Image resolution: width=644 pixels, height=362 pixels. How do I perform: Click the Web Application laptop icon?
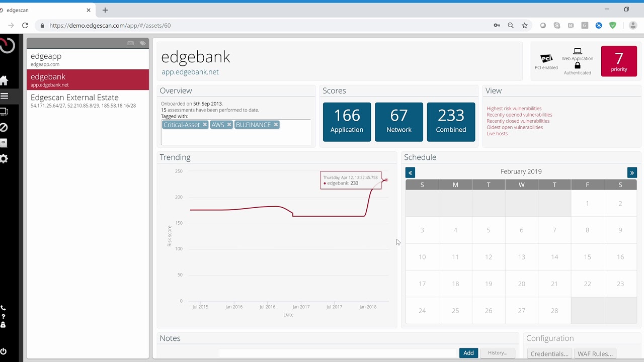point(578,51)
